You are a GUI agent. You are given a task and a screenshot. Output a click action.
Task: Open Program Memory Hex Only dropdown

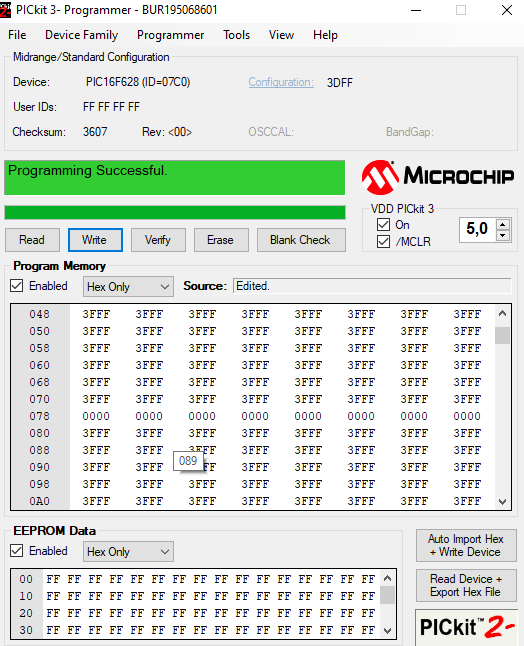[x=128, y=286]
